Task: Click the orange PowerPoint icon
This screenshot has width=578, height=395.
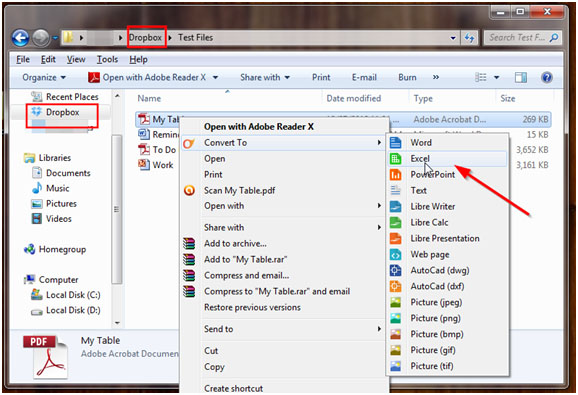Action: pos(395,174)
